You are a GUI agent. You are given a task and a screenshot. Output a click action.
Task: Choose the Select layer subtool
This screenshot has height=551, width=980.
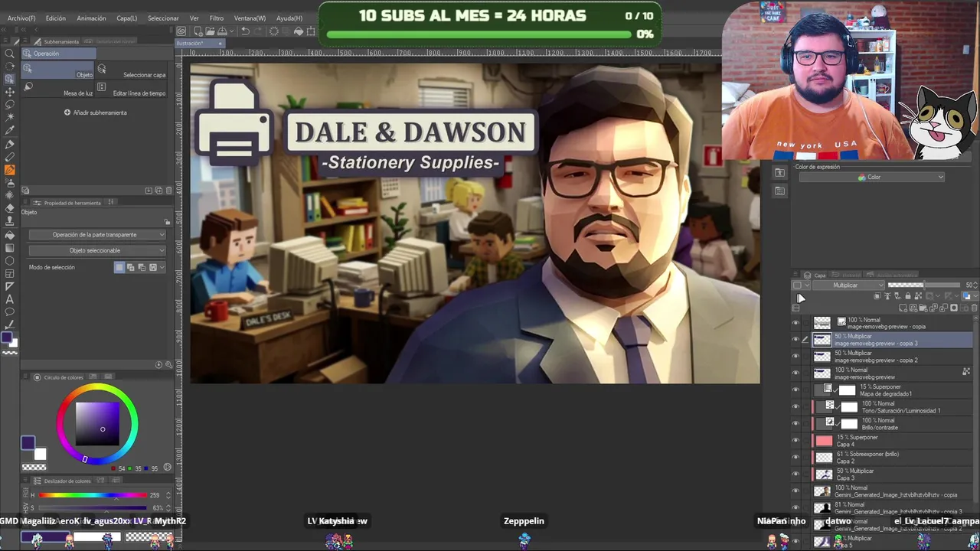pos(132,70)
